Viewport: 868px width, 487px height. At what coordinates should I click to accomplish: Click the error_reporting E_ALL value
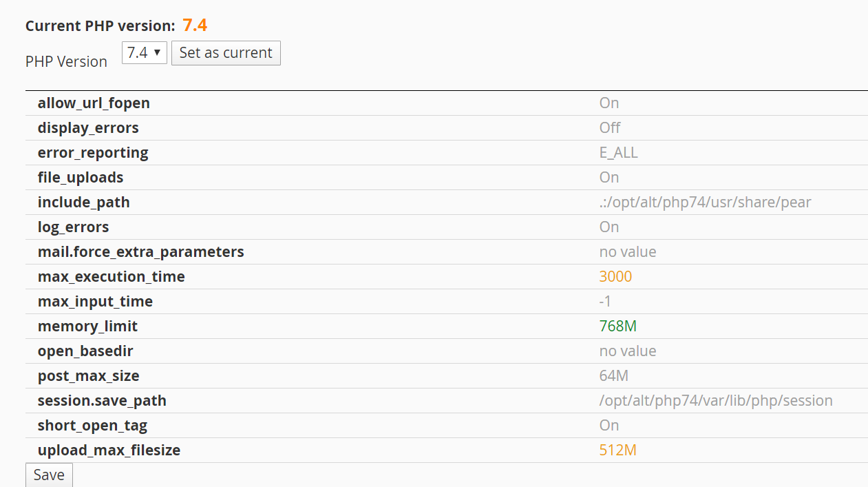click(x=618, y=153)
